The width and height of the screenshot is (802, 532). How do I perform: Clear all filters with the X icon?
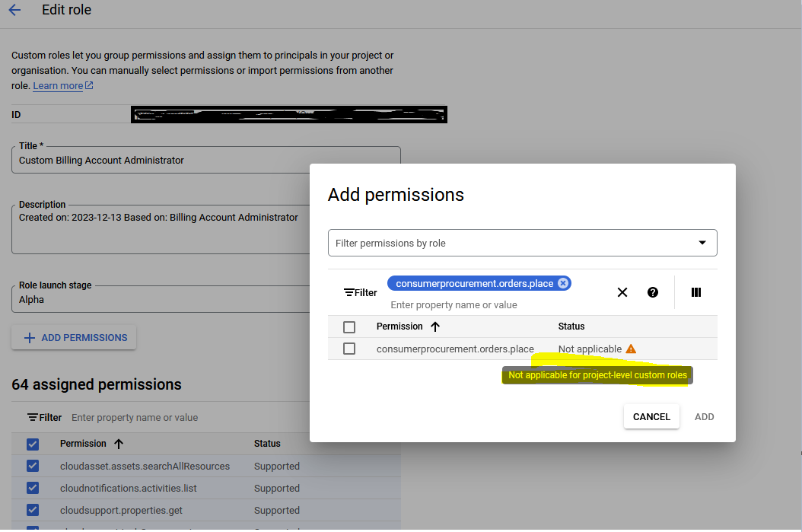pyautogui.click(x=622, y=292)
